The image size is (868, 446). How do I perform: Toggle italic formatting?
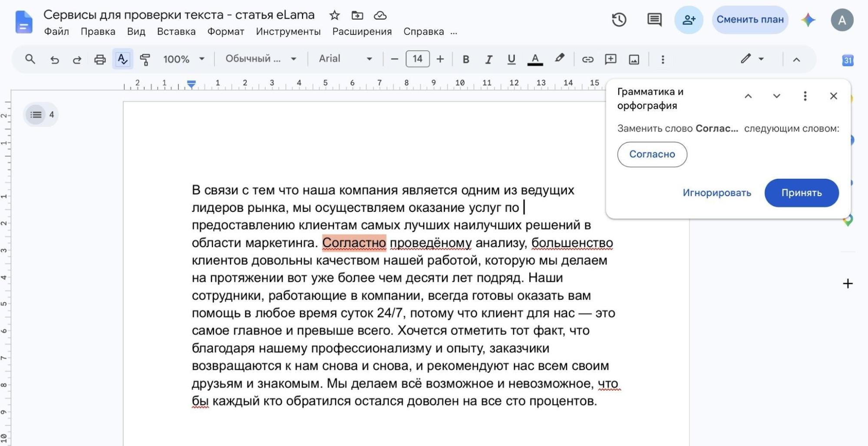488,59
